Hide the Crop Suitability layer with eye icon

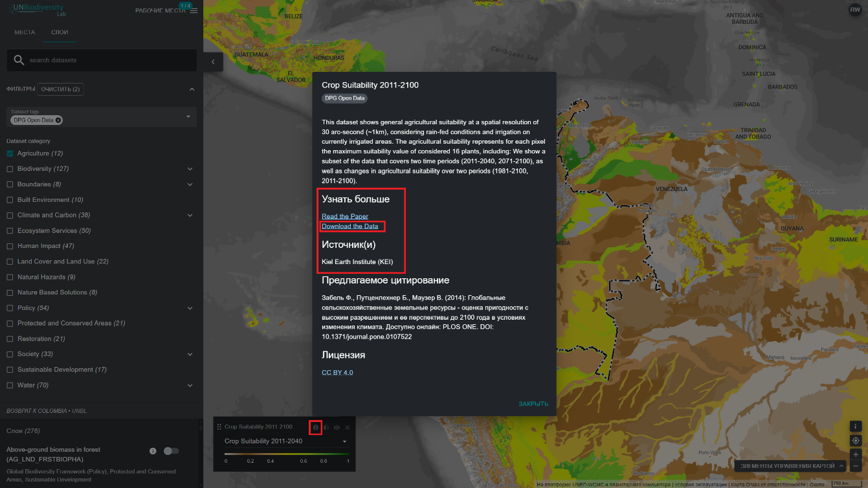[337, 427]
